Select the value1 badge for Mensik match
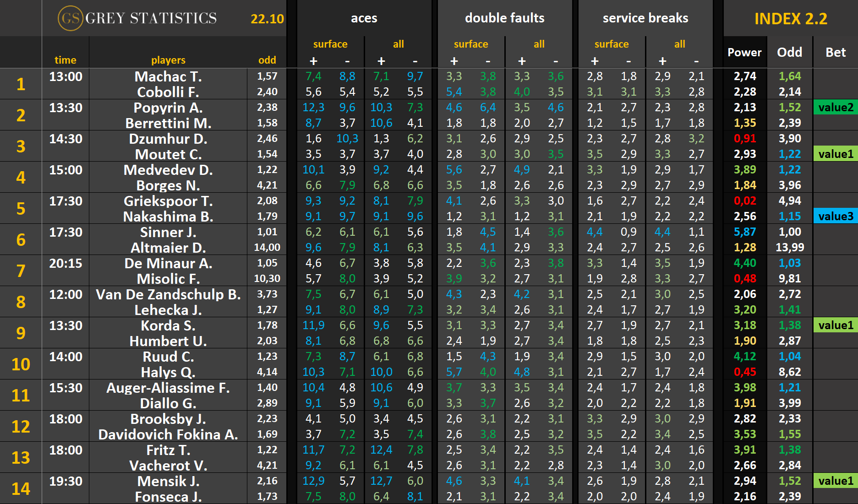 tap(836, 481)
